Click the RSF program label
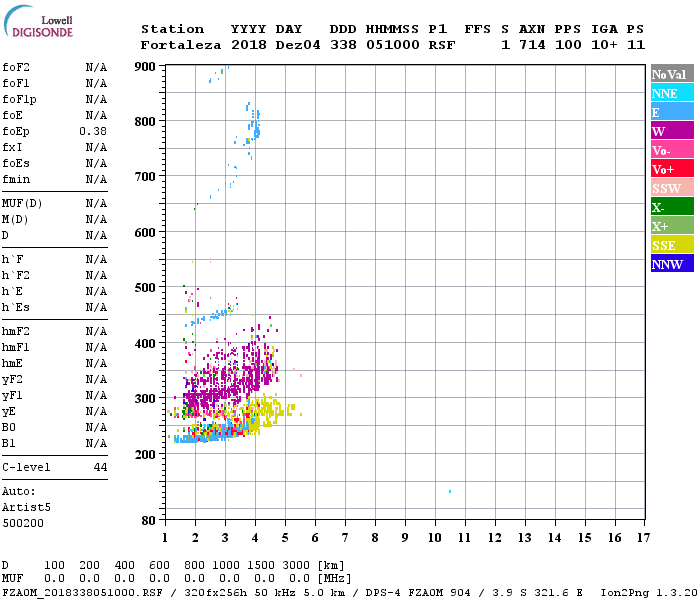700x600 pixels. (x=442, y=45)
